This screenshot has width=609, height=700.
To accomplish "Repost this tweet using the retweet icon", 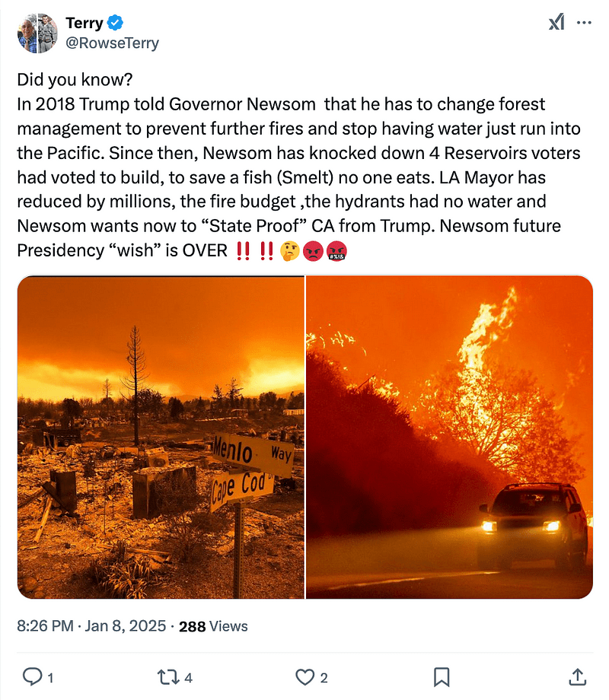I will [168, 676].
